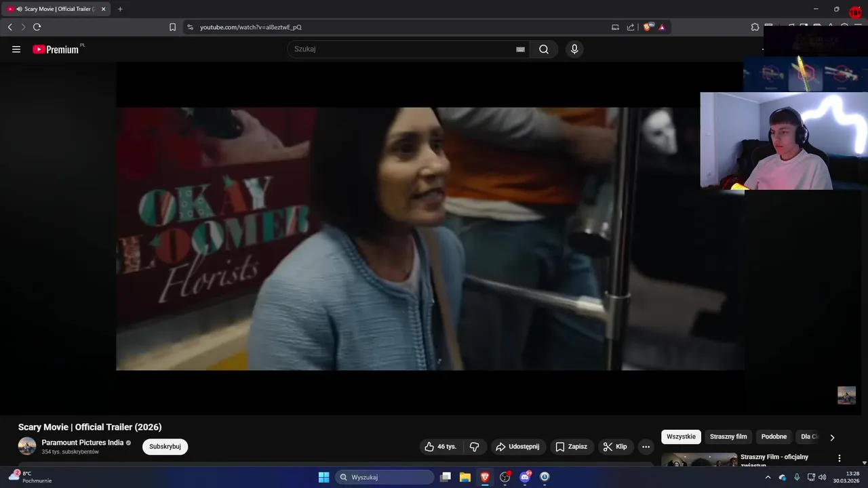Go forward with browser forward arrow

pos(23,27)
